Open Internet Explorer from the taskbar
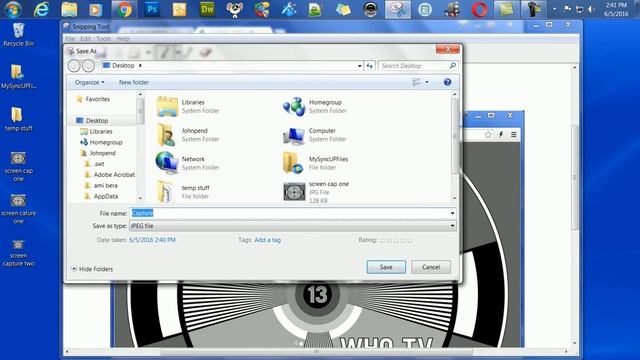 click(x=41, y=9)
